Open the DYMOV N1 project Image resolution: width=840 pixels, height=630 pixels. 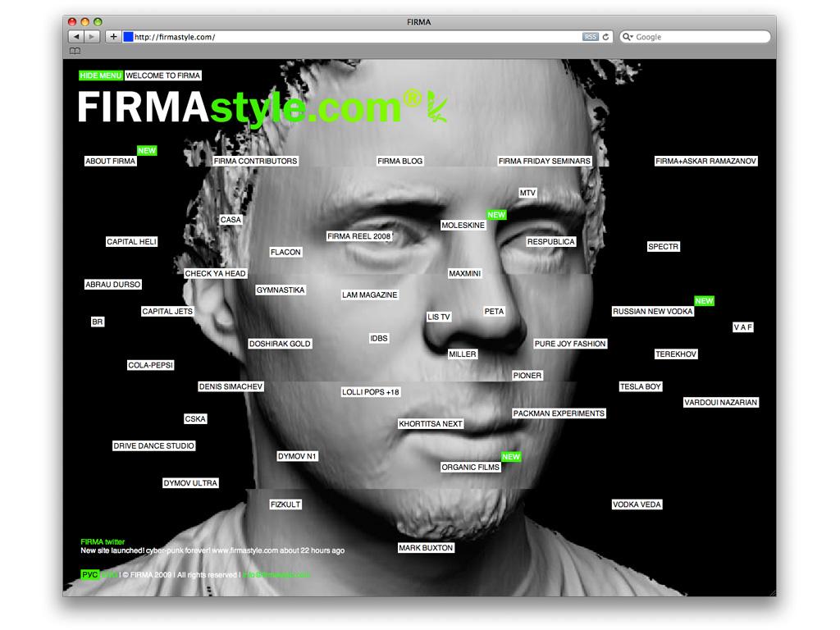point(297,456)
